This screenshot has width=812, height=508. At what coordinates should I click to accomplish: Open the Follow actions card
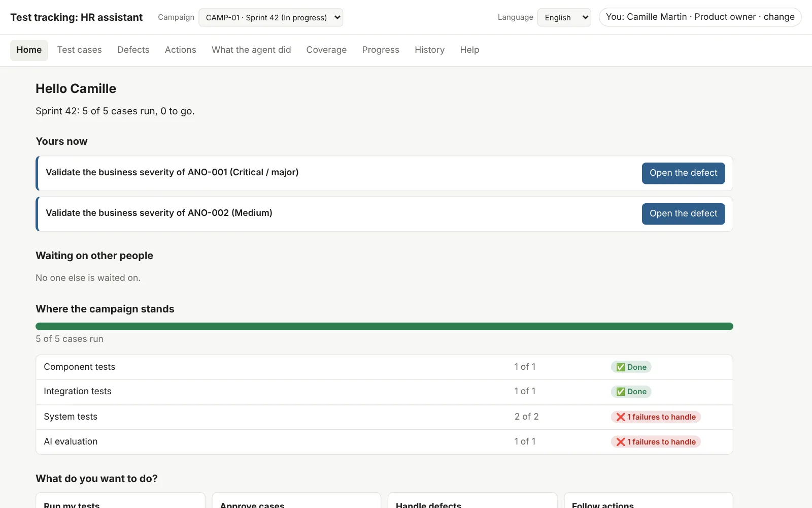(649, 500)
